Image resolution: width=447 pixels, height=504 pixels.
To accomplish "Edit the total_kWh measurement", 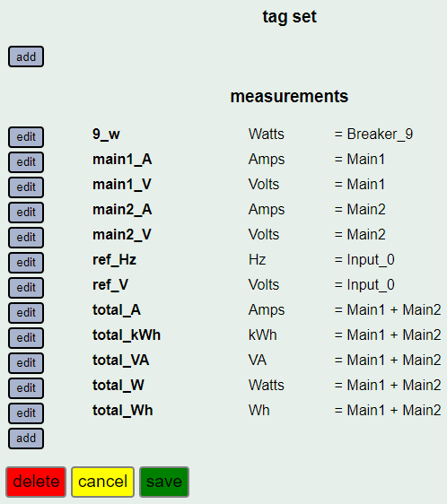I will pyautogui.click(x=26, y=338).
